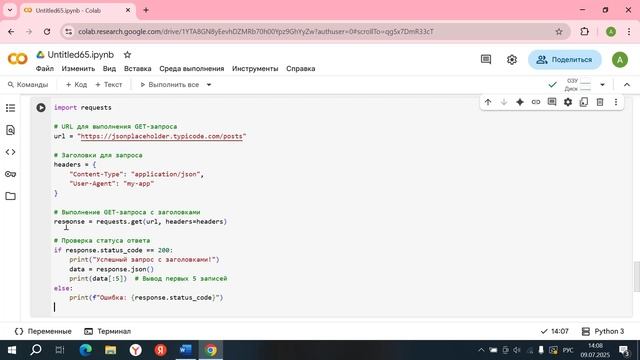The image size is (640, 360).
Task: Collapse the header with chevron up
Action: pyautogui.click(x=627, y=84)
